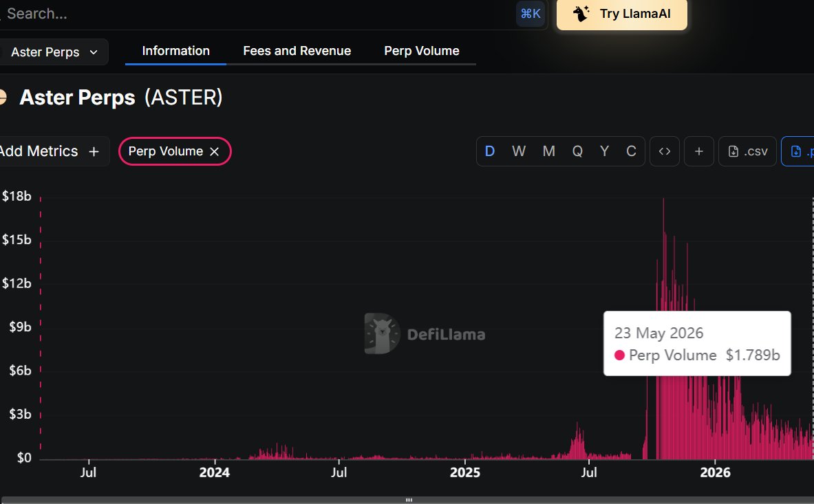Click the $9b y-axis label
814x504 pixels.
pos(20,327)
